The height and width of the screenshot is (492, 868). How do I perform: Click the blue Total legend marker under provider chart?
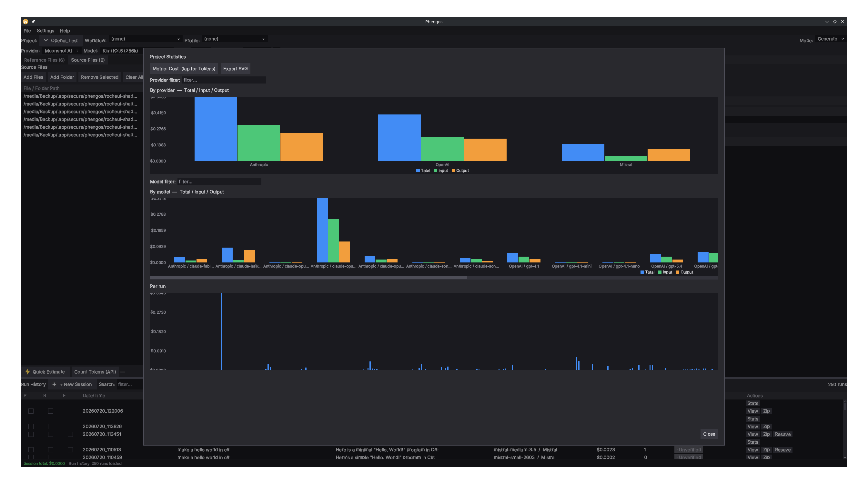coord(418,171)
